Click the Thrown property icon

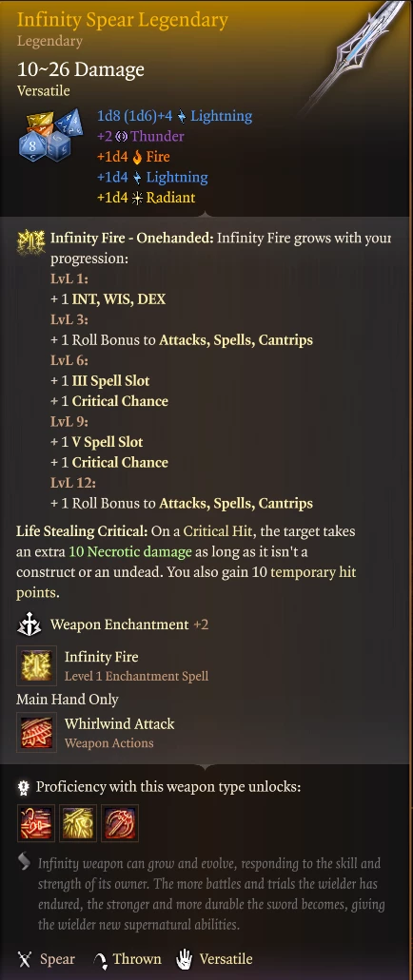click(100, 959)
